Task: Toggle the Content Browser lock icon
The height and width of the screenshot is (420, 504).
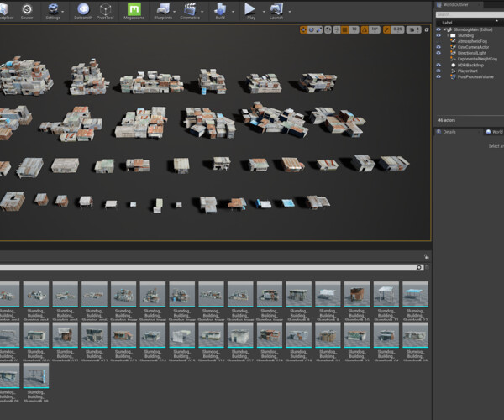Action: (x=426, y=257)
